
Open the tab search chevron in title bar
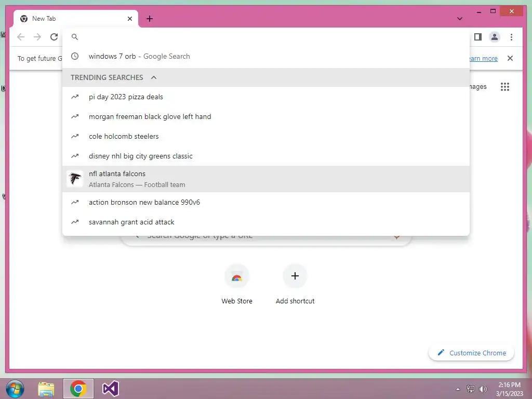(460, 19)
